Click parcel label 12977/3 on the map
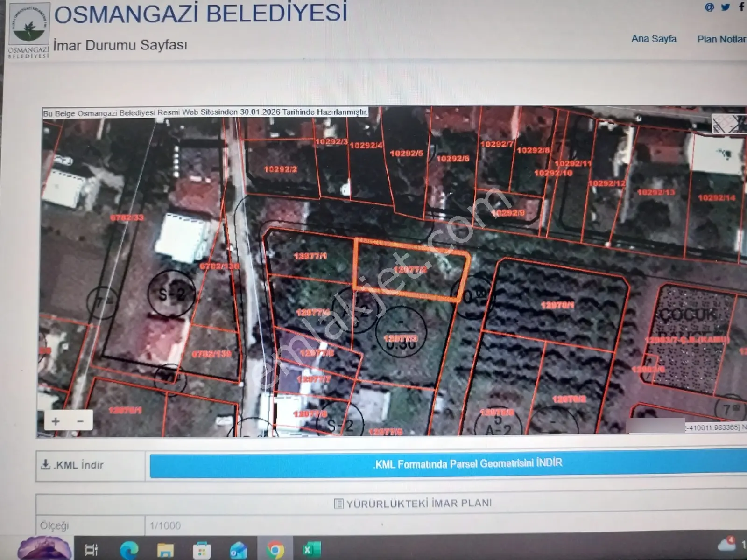 401,338
